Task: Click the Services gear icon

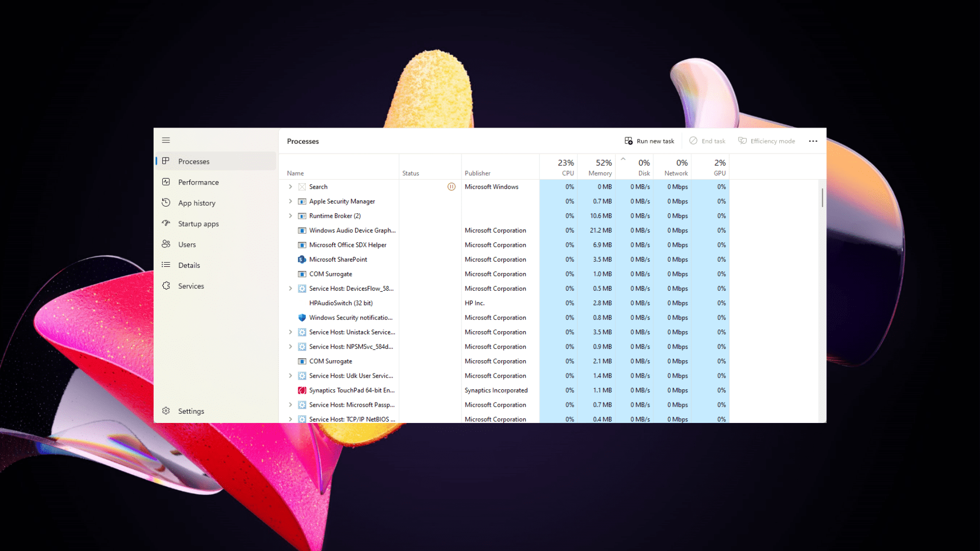Action: pyautogui.click(x=166, y=286)
